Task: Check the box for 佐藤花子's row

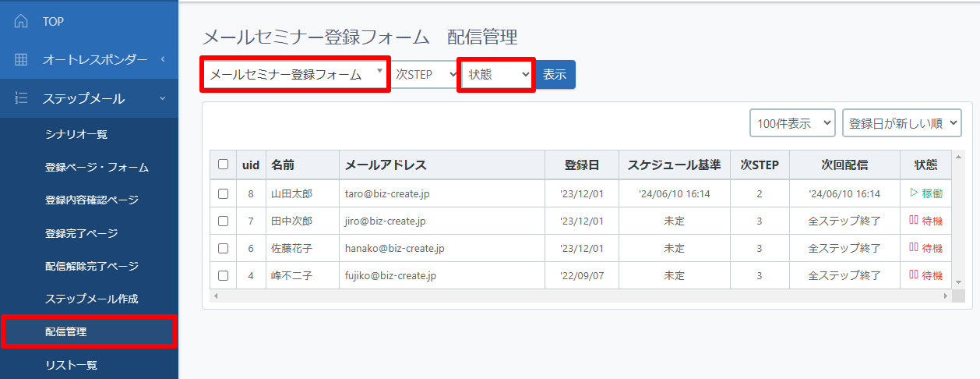Action: (224, 248)
